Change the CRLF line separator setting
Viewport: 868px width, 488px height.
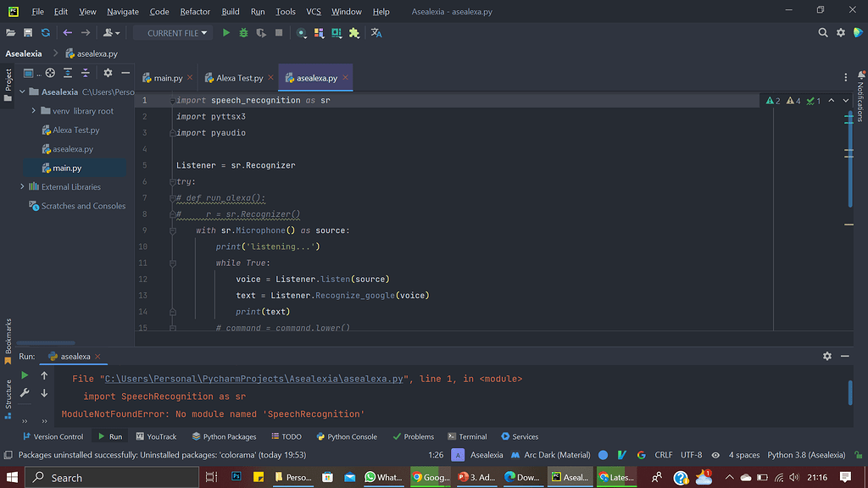coord(663,455)
